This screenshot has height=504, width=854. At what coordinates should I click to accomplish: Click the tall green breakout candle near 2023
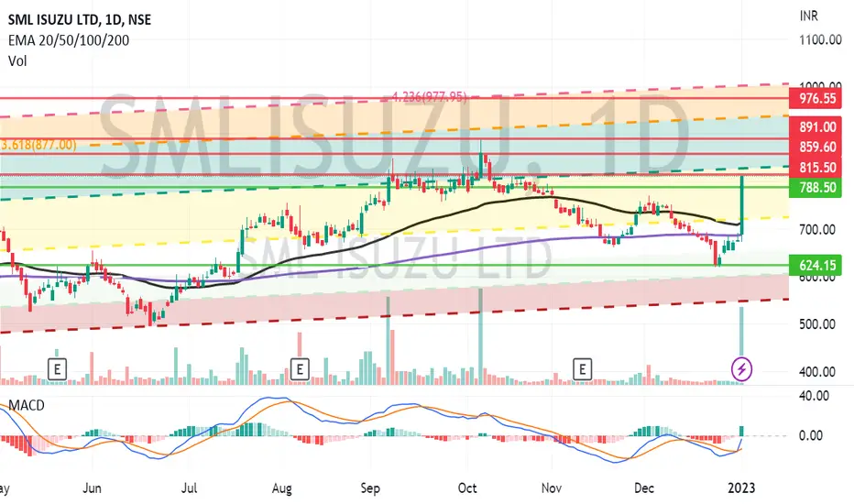(742, 206)
